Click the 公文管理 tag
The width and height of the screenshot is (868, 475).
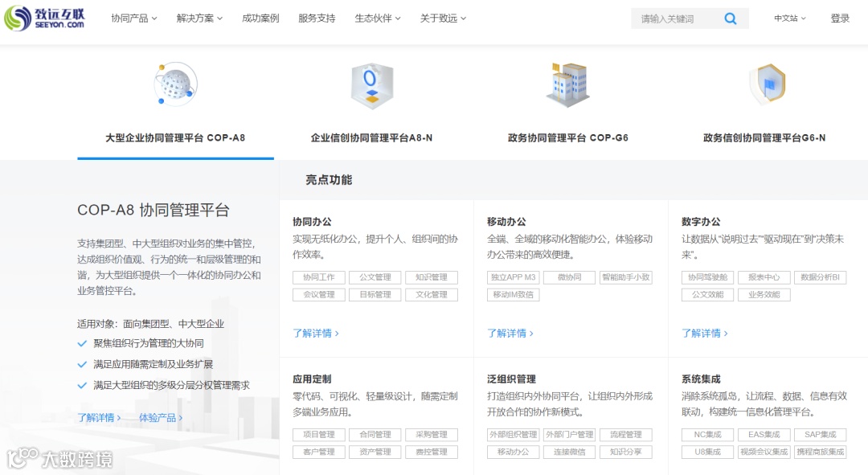[x=375, y=277]
